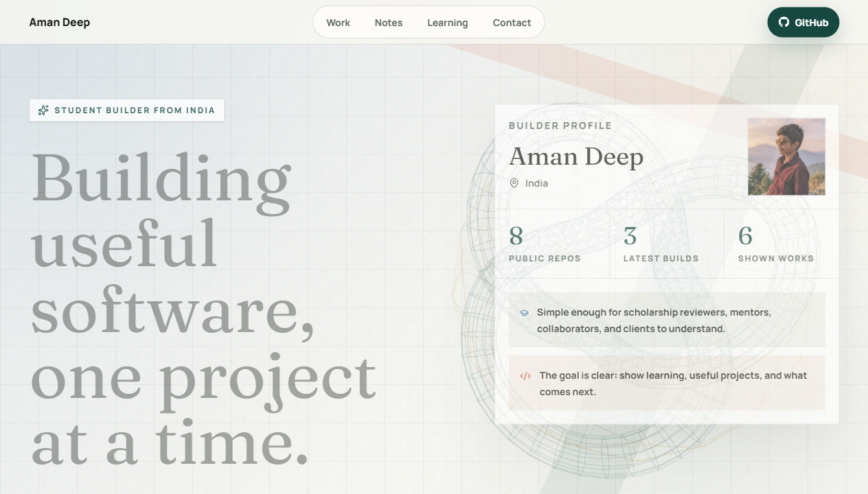Click the 6 Shown Works stat
868x494 pixels.
point(781,244)
